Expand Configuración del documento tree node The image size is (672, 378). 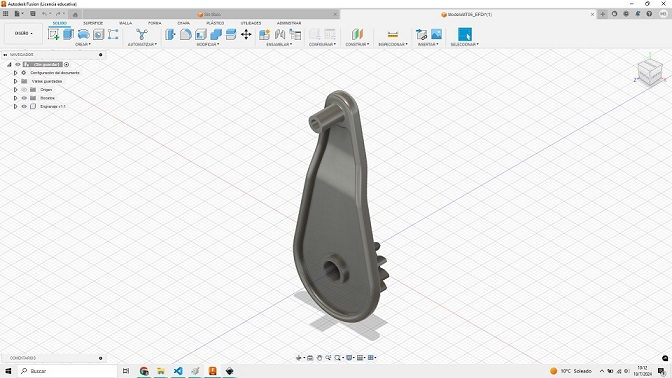pyautogui.click(x=15, y=73)
